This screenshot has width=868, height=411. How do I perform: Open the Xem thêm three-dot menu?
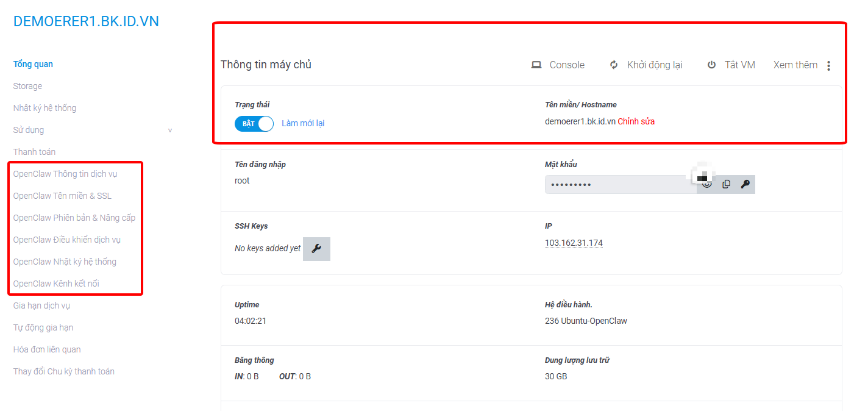click(828, 66)
